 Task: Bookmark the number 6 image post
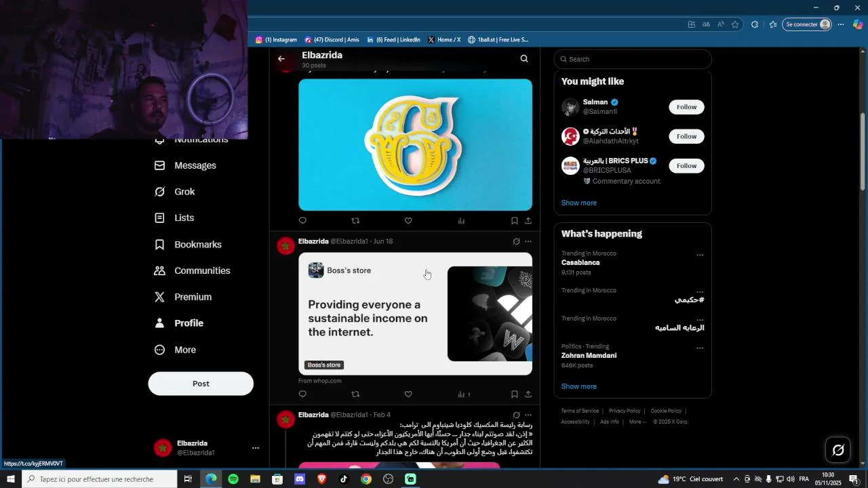click(514, 221)
